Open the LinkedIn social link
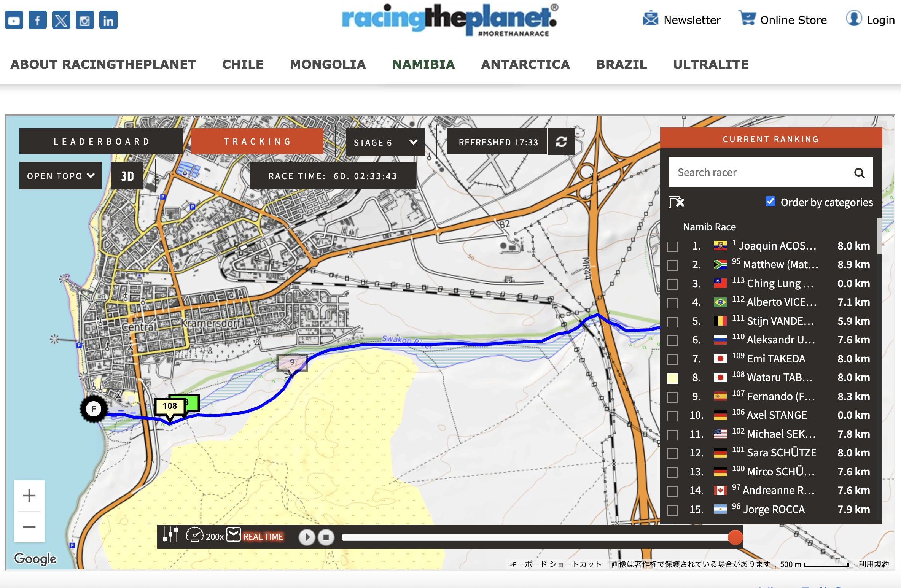The height and width of the screenshot is (588, 901). point(108,20)
